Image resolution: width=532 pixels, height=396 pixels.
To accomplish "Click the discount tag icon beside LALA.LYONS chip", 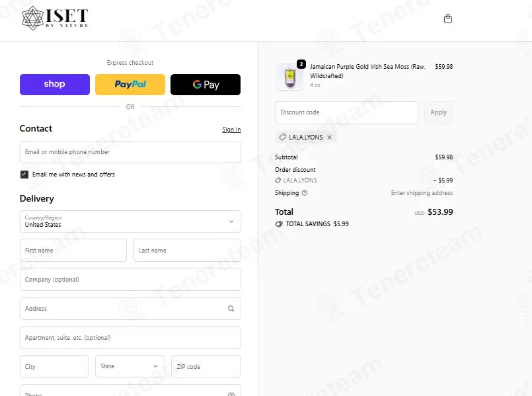I will [x=283, y=137].
